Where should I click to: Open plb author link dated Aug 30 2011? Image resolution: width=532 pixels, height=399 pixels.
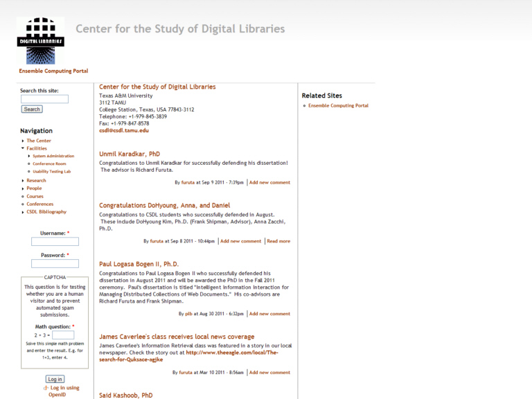[188, 314]
